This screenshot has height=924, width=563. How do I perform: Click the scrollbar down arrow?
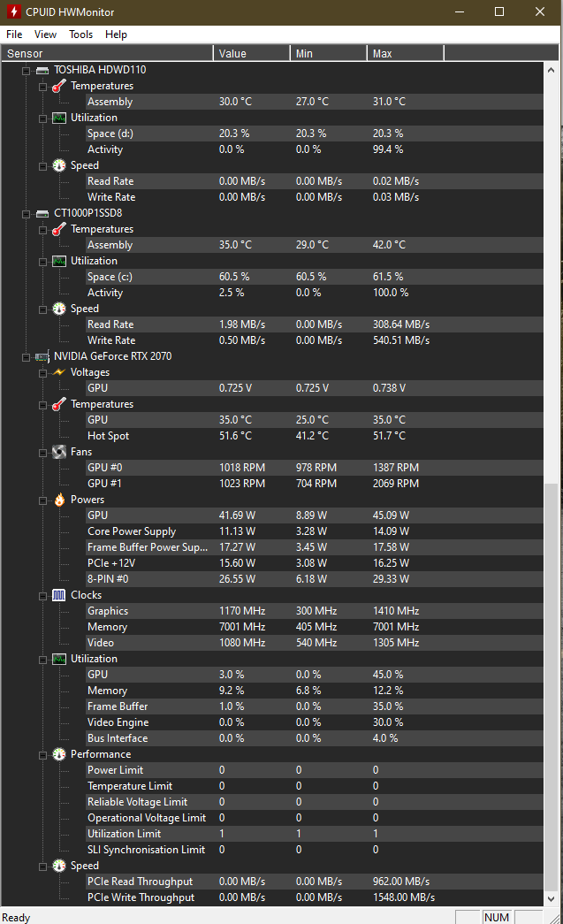[552, 899]
